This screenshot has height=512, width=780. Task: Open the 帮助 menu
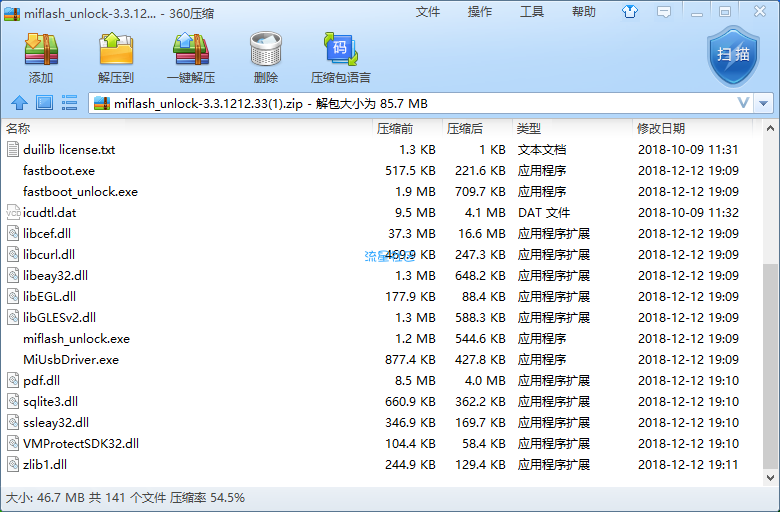pos(584,12)
